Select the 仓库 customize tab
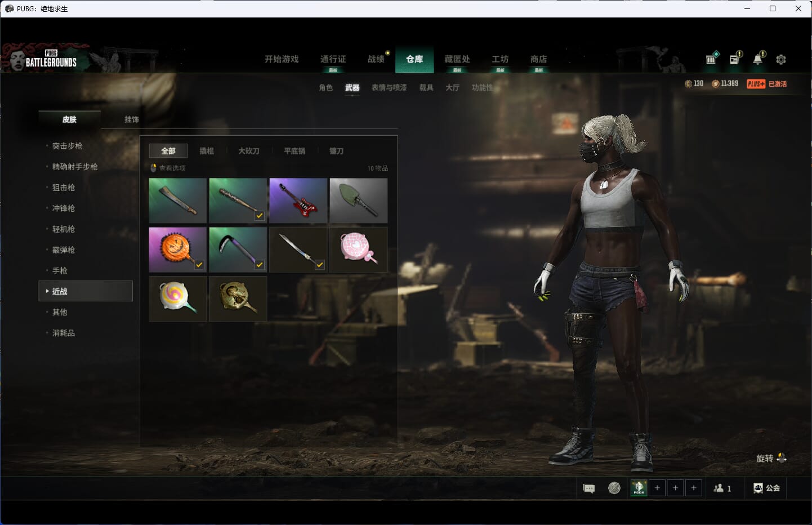This screenshot has width=812, height=525. coord(414,59)
